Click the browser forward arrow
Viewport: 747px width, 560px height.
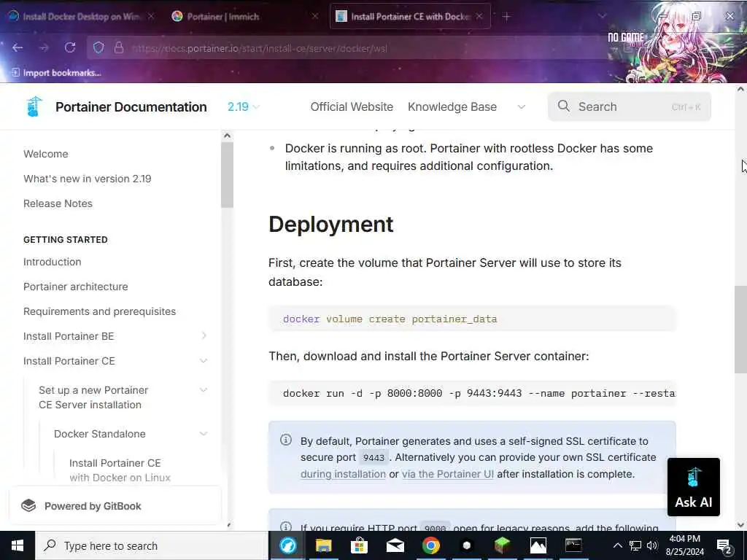point(44,47)
